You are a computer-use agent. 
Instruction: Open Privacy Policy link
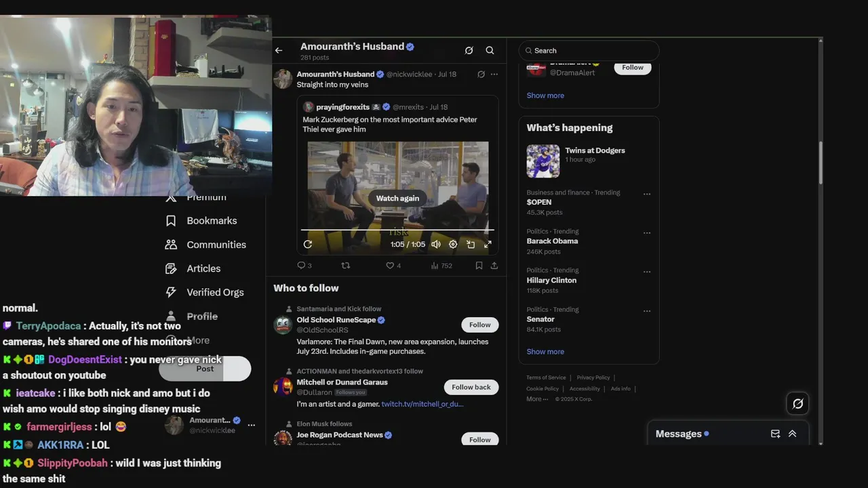point(593,378)
